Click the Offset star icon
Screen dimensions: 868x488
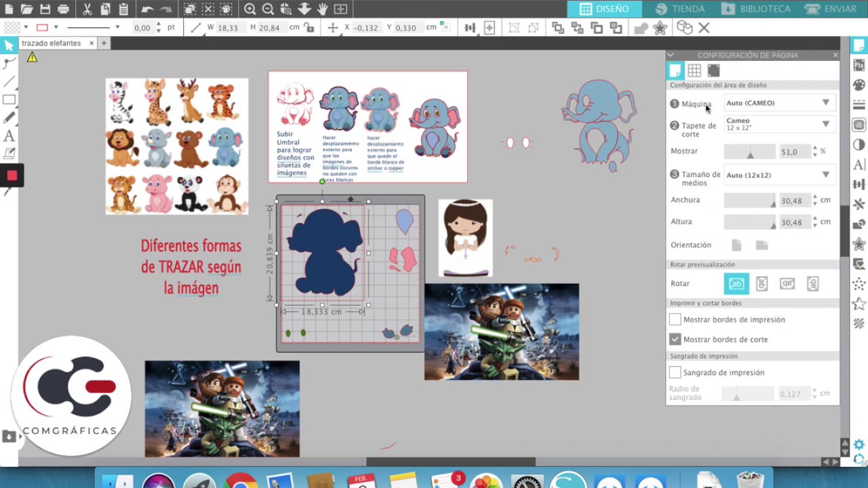point(660,28)
